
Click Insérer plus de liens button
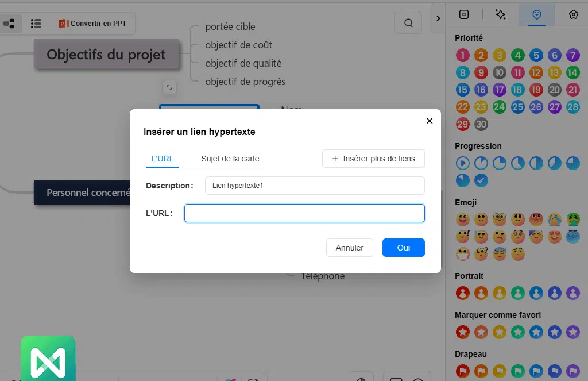[x=373, y=159]
